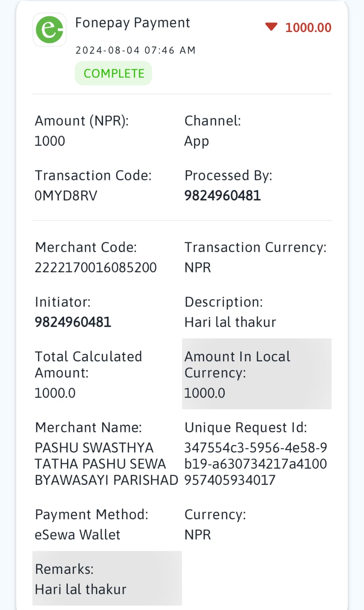The width and height of the screenshot is (364, 610).
Task: Select Total Calculated Amount 1000.0
Action: pyautogui.click(x=55, y=393)
